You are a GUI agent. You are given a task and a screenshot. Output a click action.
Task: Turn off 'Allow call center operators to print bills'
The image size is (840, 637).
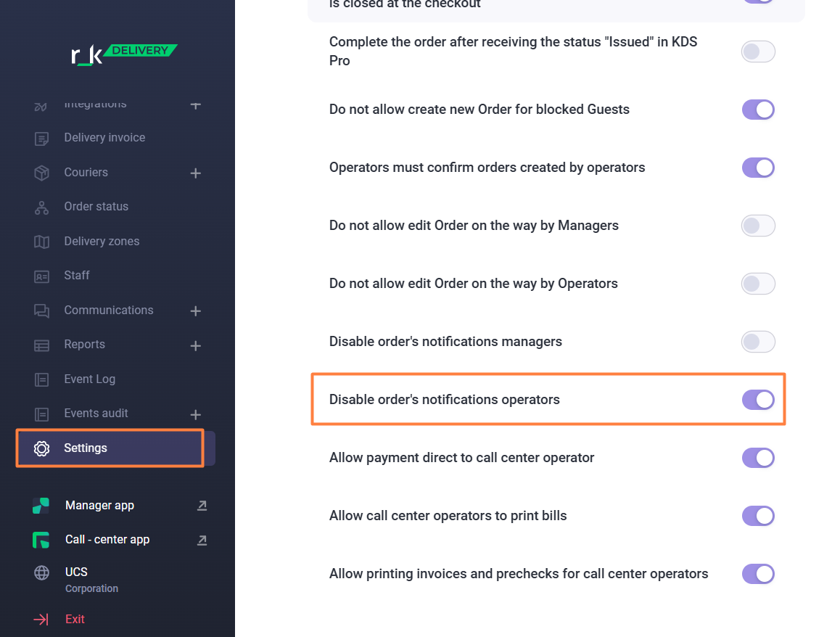click(758, 516)
